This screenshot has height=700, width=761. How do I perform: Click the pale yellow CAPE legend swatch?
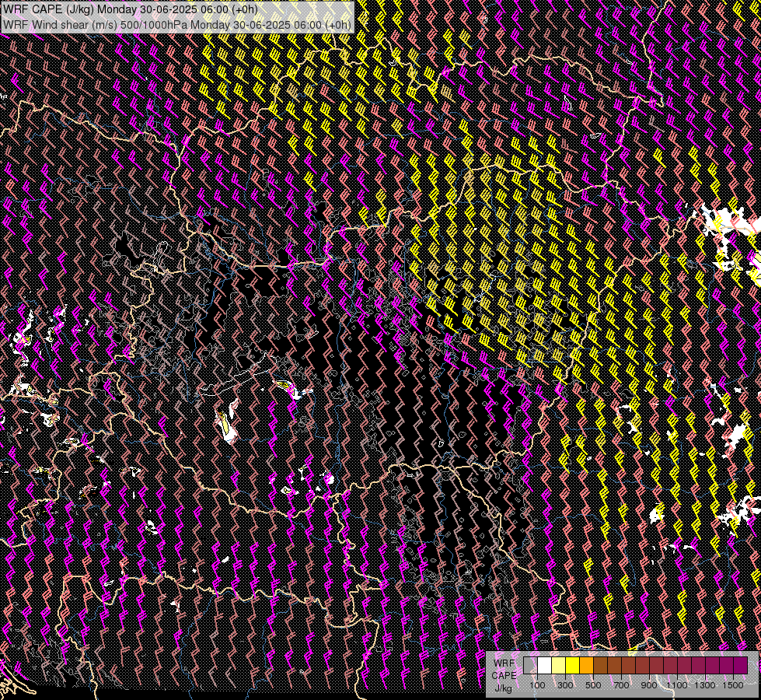[x=559, y=665]
